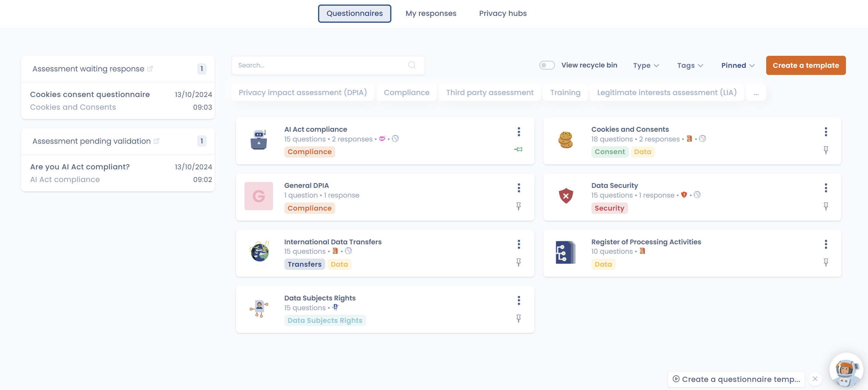Switch to the My responses tab
868x390 pixels.
[431, 13]
